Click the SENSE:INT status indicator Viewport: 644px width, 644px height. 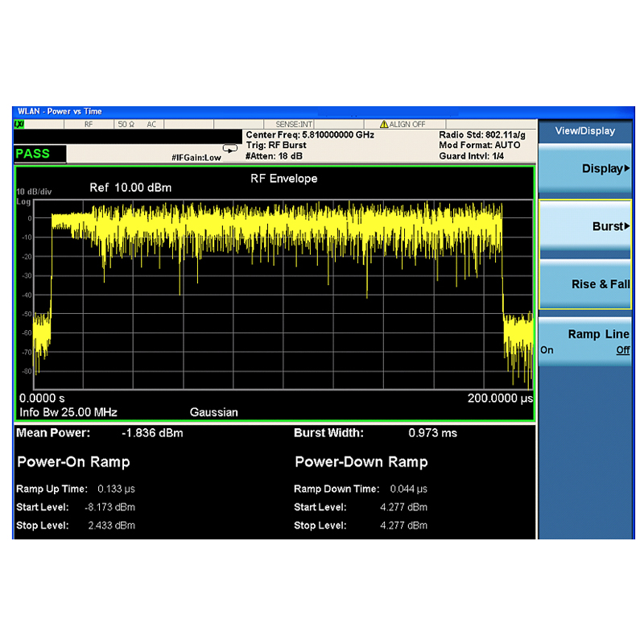[294, 124]
